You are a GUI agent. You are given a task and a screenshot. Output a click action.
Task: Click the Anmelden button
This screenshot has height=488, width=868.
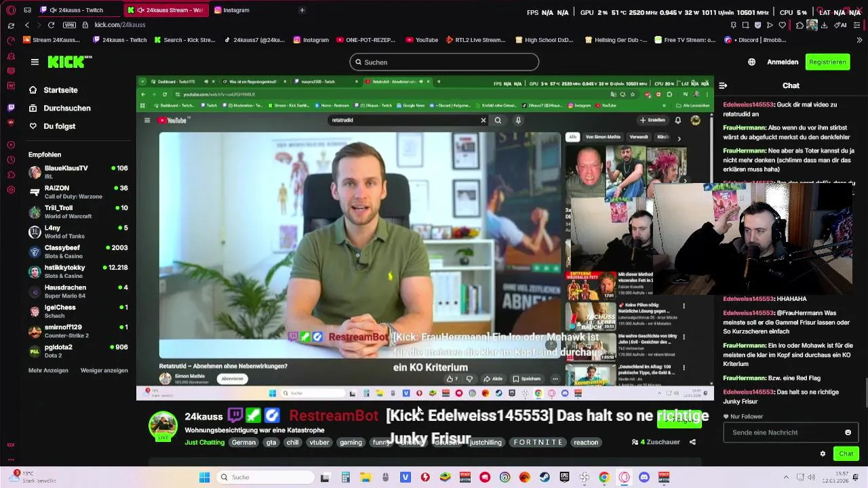(783, 62)
